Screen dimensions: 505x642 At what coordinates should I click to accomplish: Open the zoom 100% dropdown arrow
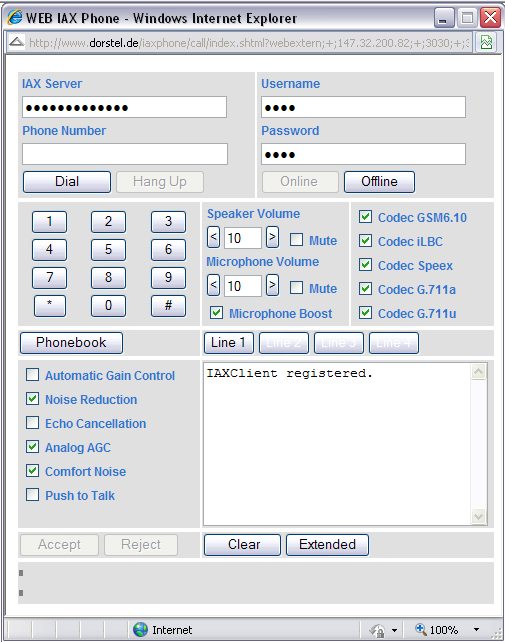[x=476, y=630]
